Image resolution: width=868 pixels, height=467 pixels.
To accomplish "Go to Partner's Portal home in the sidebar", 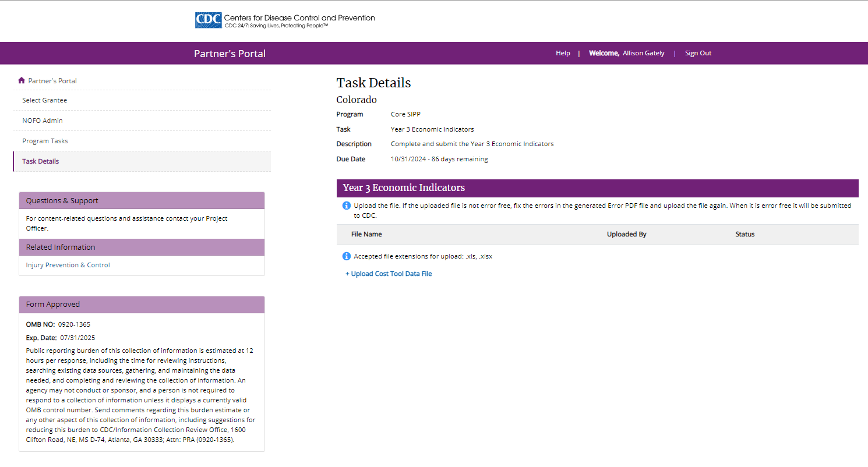I will coord(52,81).
